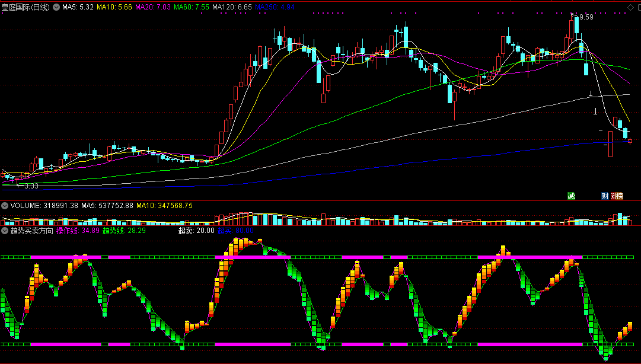Image resolution: width=641 pixels, height=364 pixels.
Task: Open the main chart dropdown beside 皇庭国际(日线)
Action: [x=56, y=7]
